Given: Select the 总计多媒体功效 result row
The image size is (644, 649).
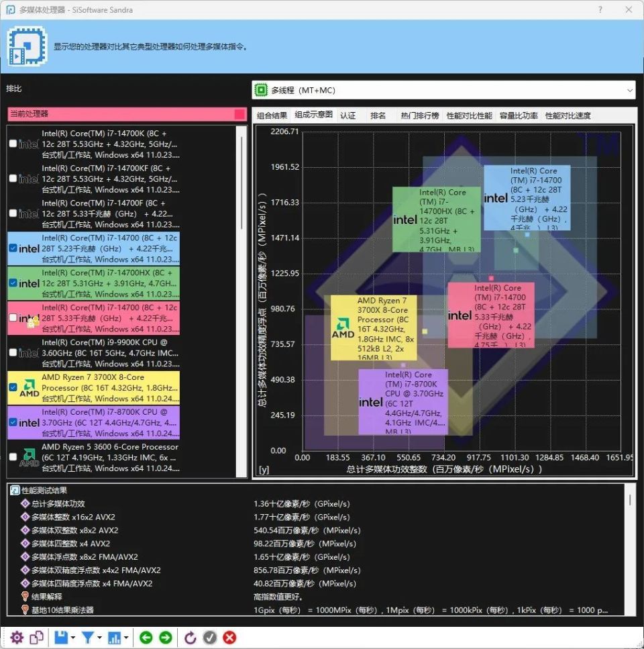Looking at the screenshot, I should pos(58,503).
